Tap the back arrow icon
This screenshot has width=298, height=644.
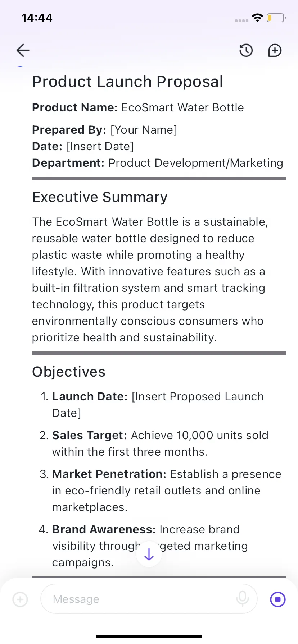(x=23, y=50)
